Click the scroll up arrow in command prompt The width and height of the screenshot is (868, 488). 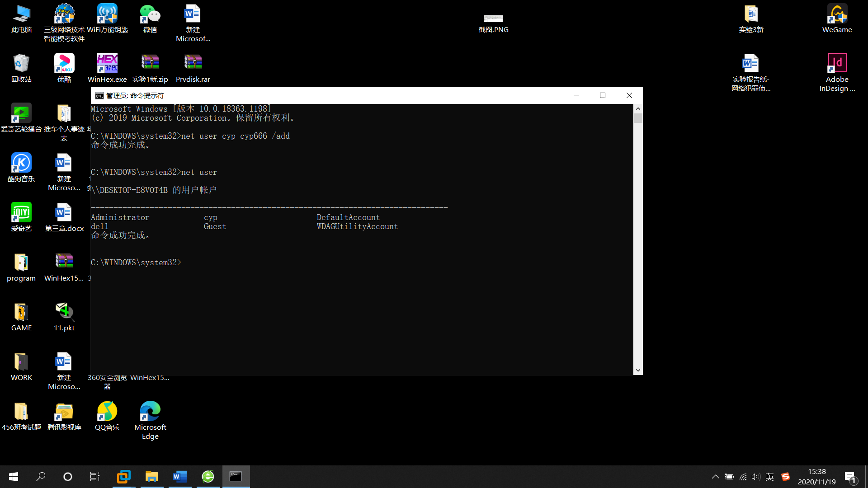click(638, 108)
